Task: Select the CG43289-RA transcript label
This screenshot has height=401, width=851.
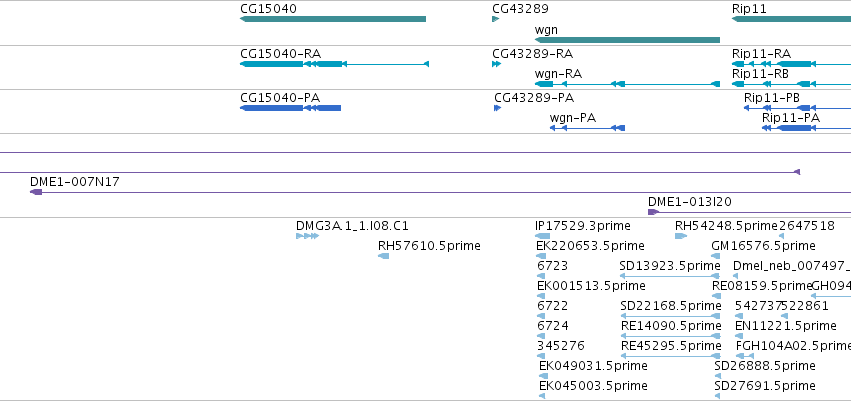Action: click(532, 54)
